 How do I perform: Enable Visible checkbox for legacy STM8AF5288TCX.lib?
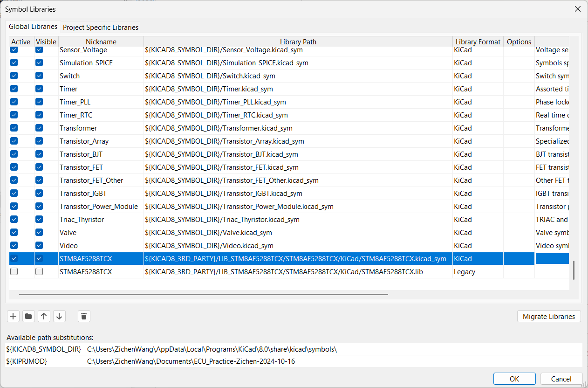pos(39,271)
